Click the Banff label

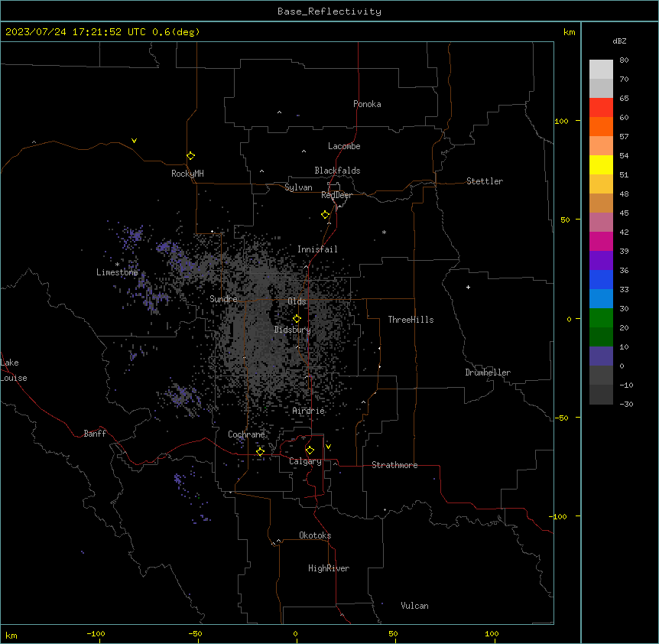pyautogui.click(x=95, y=434)
